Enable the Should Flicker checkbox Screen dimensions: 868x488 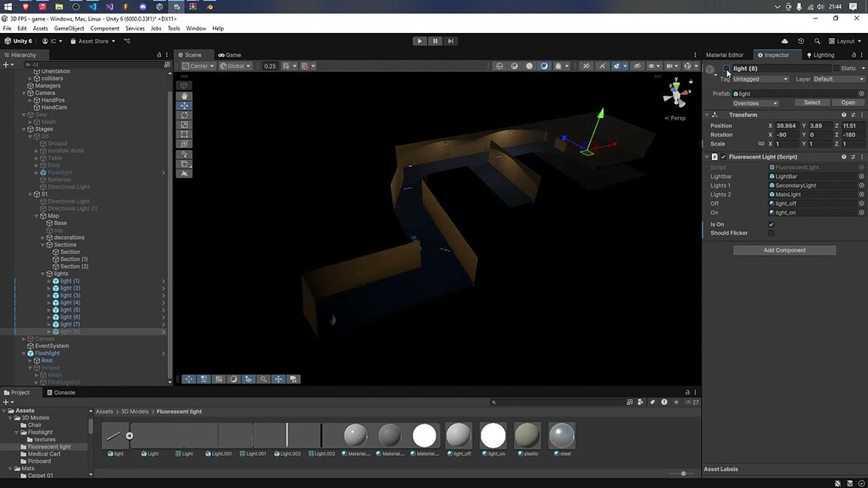[770, 232]
